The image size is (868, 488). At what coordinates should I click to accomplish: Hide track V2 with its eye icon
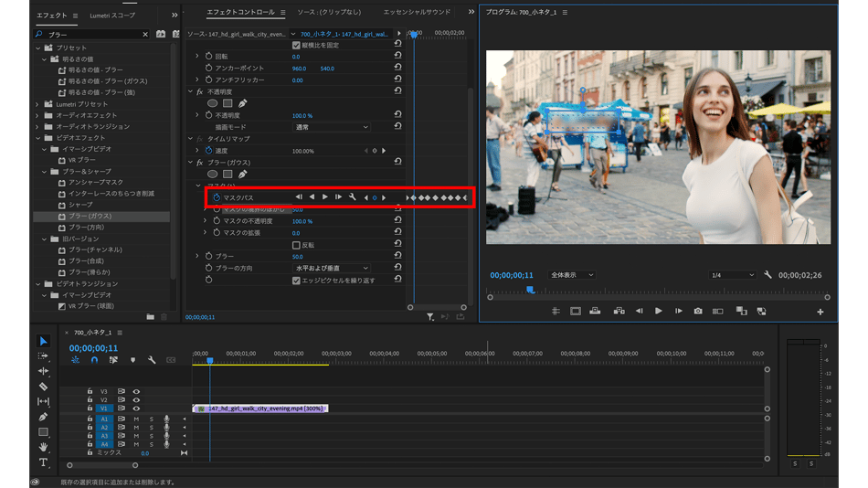tap(136, 400)
